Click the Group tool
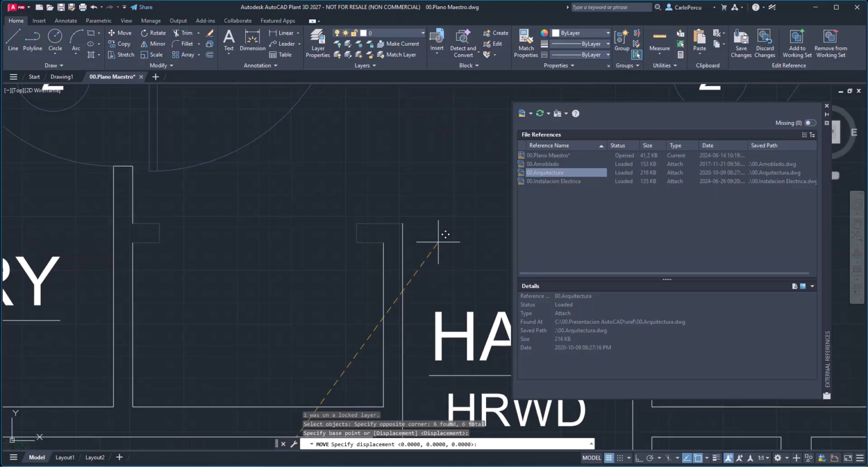868x467 pixels. (622, 41)
